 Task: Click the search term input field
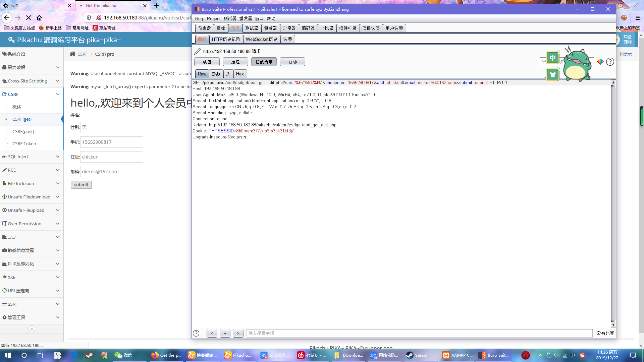tap(419, 333)
